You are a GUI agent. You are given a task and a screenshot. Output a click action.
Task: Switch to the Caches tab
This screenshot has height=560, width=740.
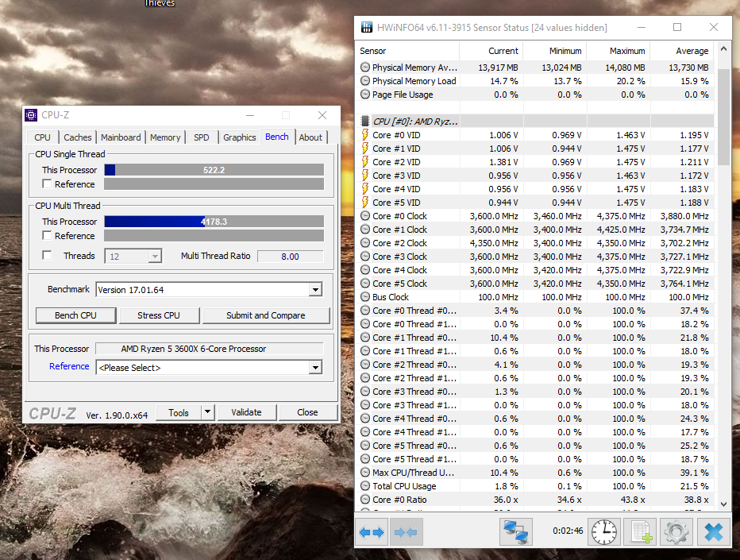tap(77, 137)
